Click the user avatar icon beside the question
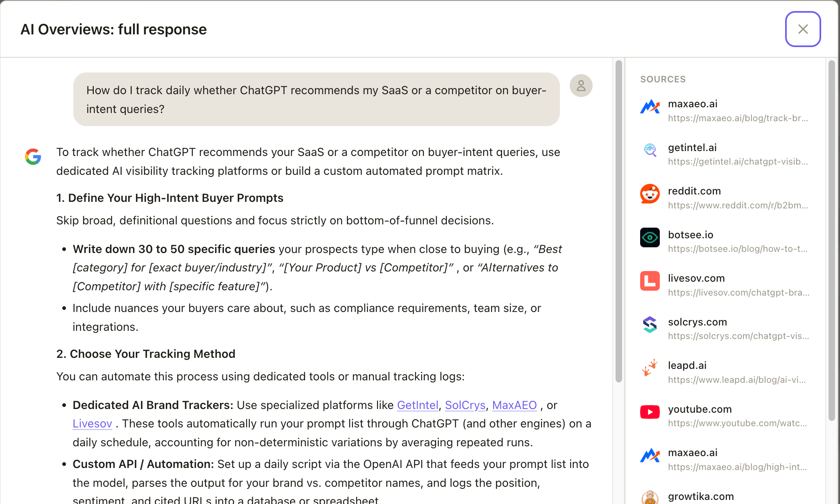840x504 pixels. [x=581, y=86]
